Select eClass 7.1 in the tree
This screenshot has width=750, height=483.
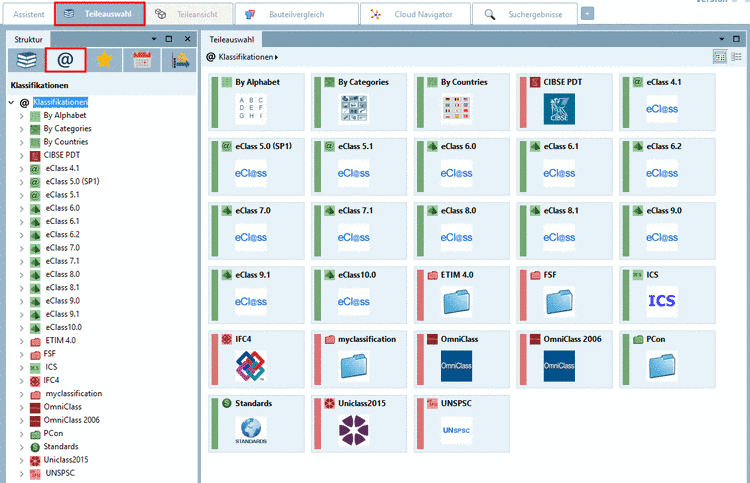coord(62,261)
